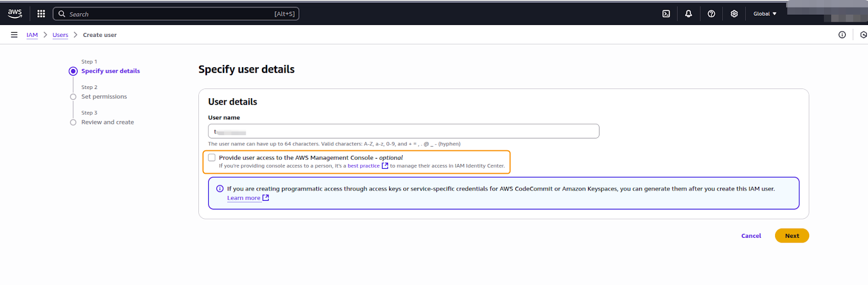Click the external link icon beside best practice
868x285 pixels.
[385, 166]
